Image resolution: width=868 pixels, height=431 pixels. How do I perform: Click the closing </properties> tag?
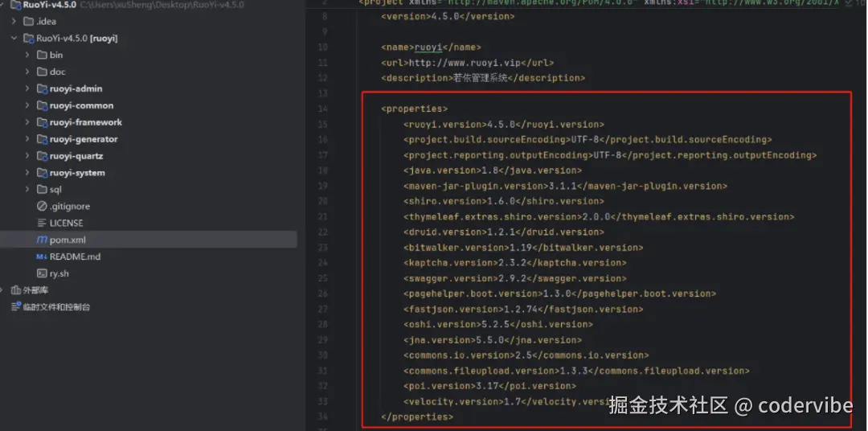pyautogui.click(x=417, y=417)
